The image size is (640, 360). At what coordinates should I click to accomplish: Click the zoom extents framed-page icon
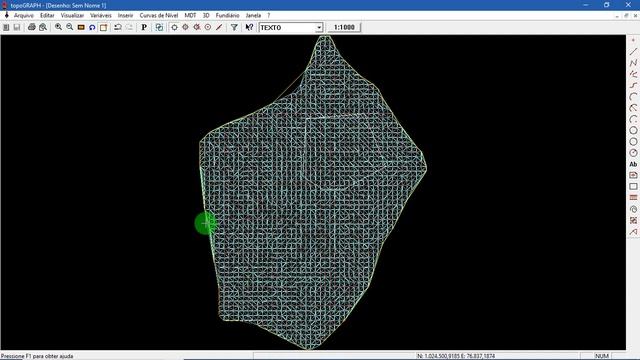point(103,27)
